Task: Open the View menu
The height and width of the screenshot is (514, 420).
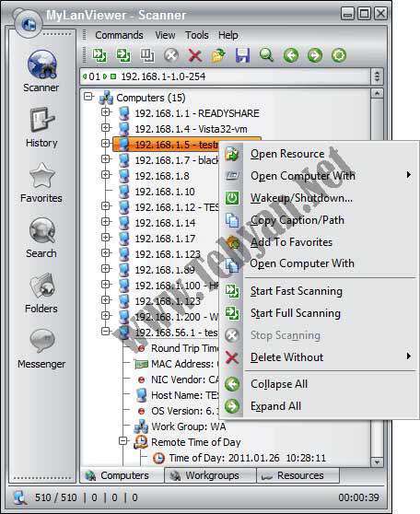Action: (165, 35)
